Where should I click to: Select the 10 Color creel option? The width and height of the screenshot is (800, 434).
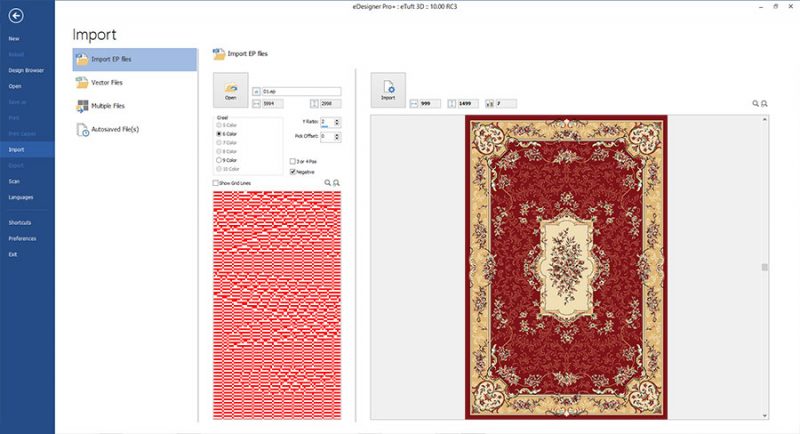tap(228, 169)
